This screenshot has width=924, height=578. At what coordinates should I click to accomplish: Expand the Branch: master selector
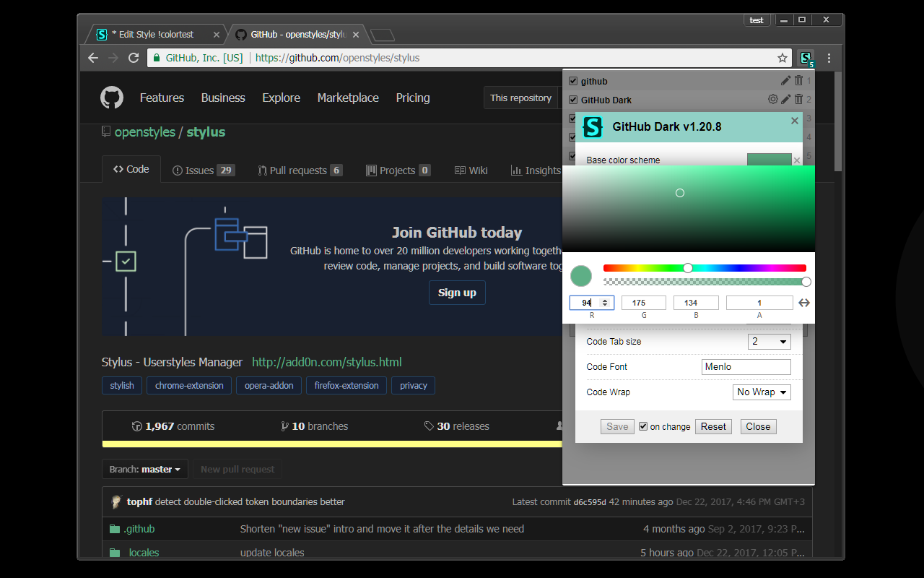144,469
